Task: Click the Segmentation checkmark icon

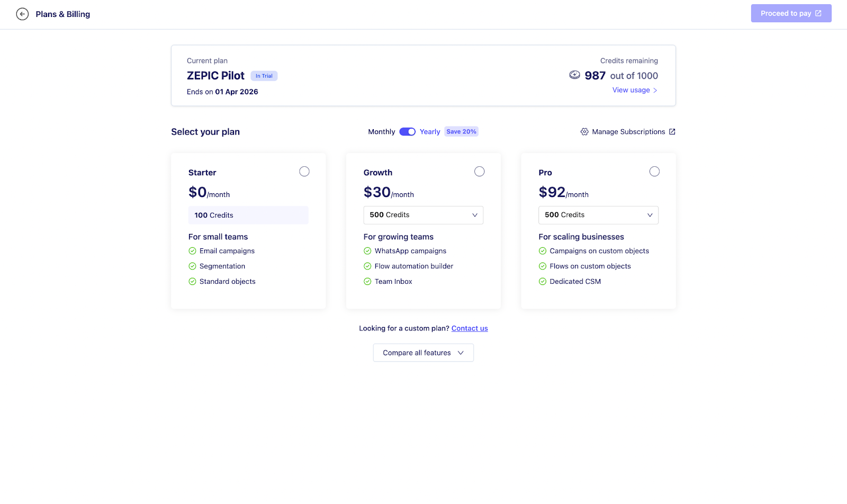Action: 192,266
